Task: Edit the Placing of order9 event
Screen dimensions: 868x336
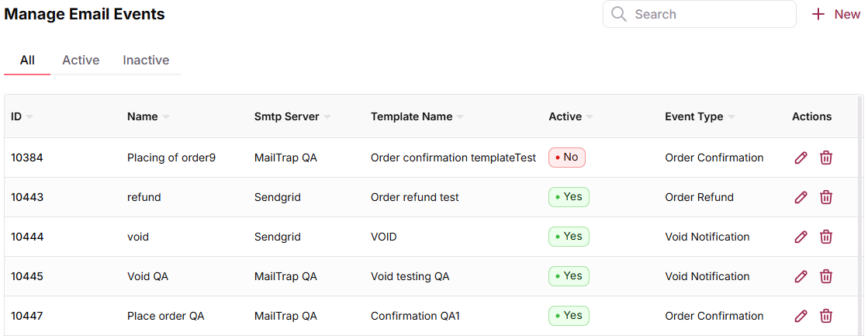Action: (x=801, y=158)
